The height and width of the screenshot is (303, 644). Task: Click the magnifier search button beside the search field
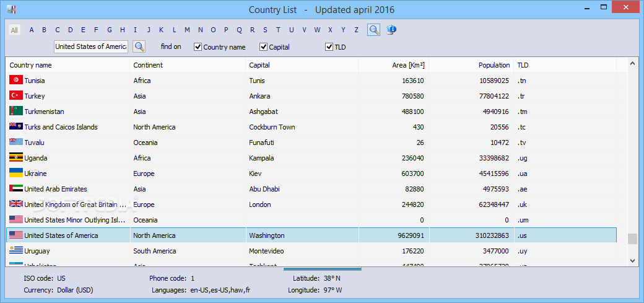[x=139, y=46]
